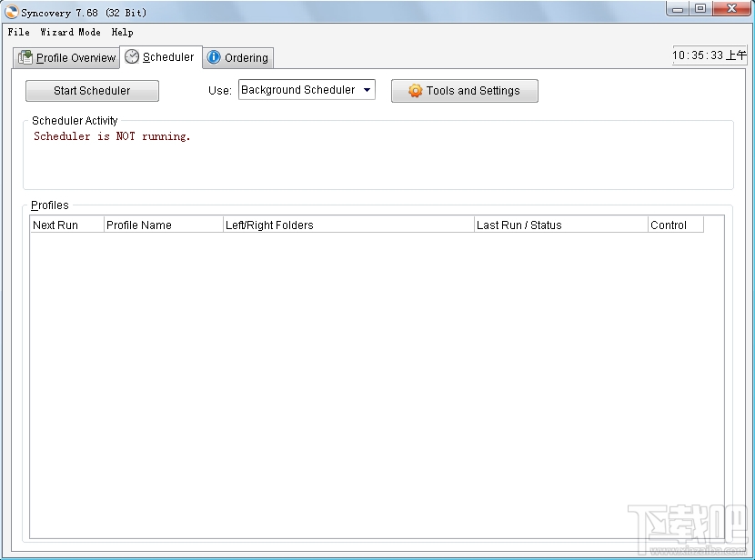Click the 'Scheduler is NOT running.' status text
The width and height of the screenshot is (755, 560).
coord(112,136)
